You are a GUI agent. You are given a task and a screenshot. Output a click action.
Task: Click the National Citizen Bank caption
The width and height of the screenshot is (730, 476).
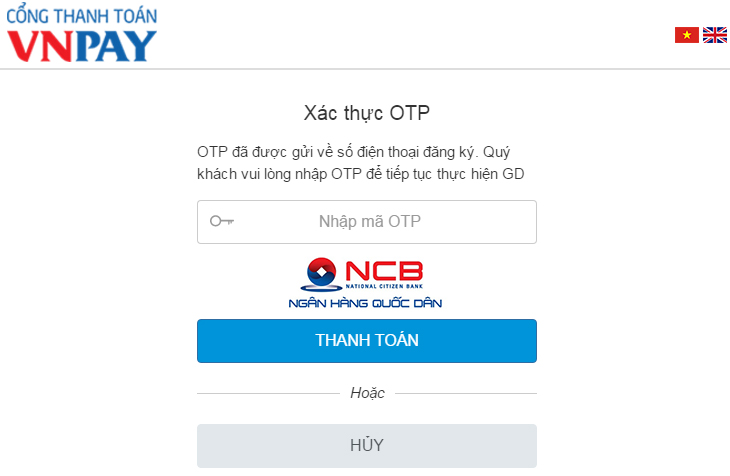click(384, 286)
